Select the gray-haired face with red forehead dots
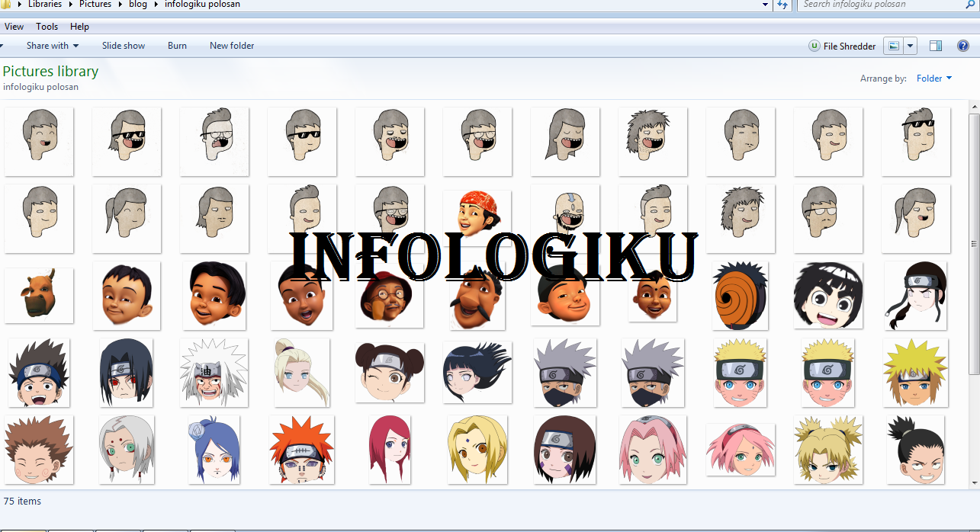980x532 pixels. point(127,450)
